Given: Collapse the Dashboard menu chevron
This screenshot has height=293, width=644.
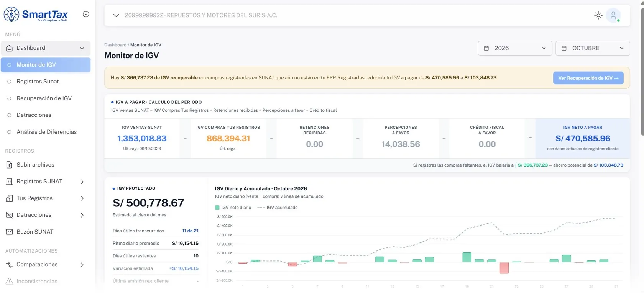Looking at the screenshot, I should pyautogui.click(x=82, y=48).
